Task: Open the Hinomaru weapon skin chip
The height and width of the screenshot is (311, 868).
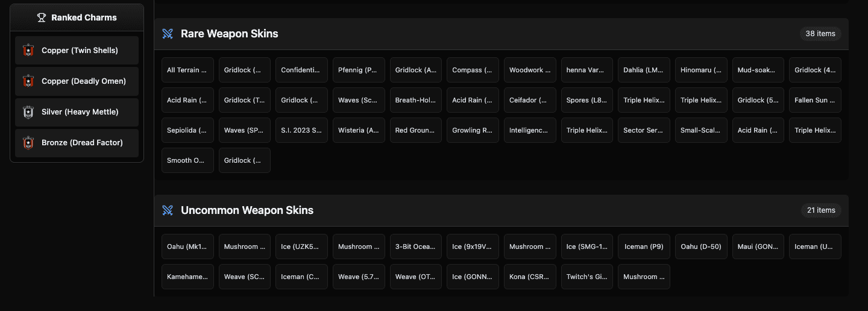Action: [x=700, y=70]
